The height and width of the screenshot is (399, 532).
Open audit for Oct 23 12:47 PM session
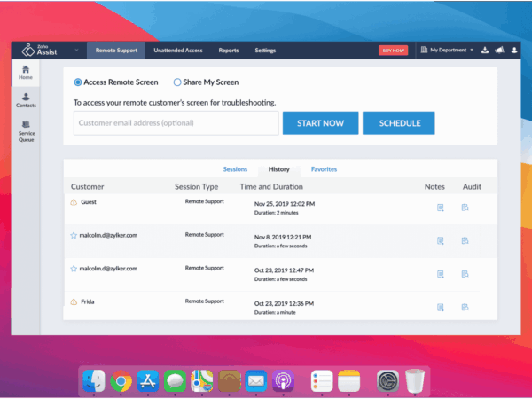point(465,274)
